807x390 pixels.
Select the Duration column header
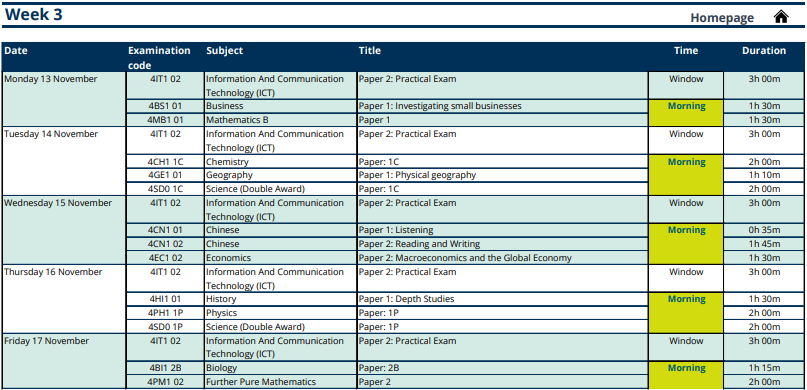coord(764,50)
